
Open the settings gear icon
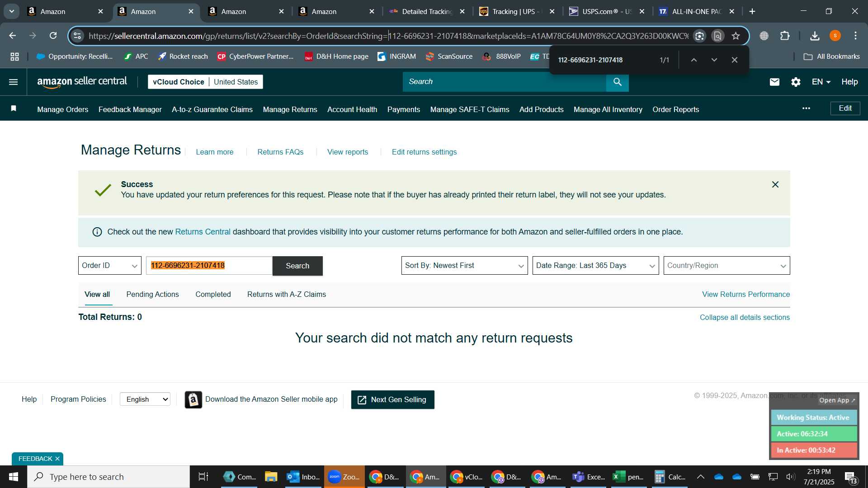[796, 82]
